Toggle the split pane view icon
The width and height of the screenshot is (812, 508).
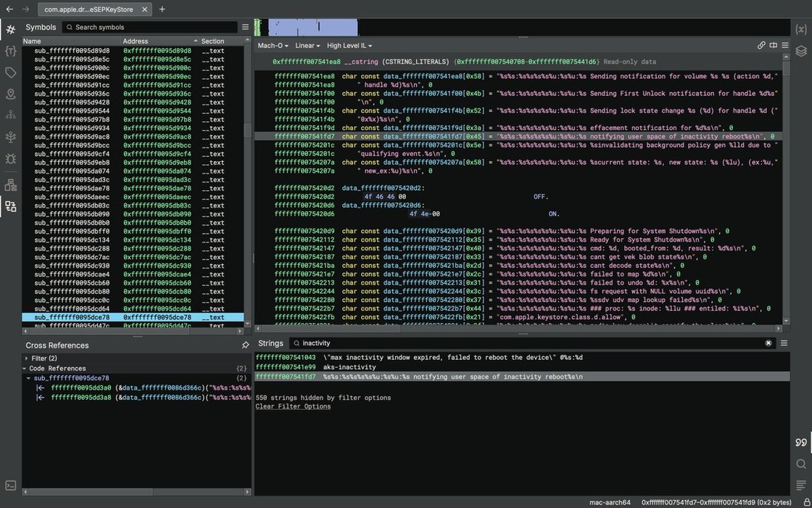(x=773, y=45)
